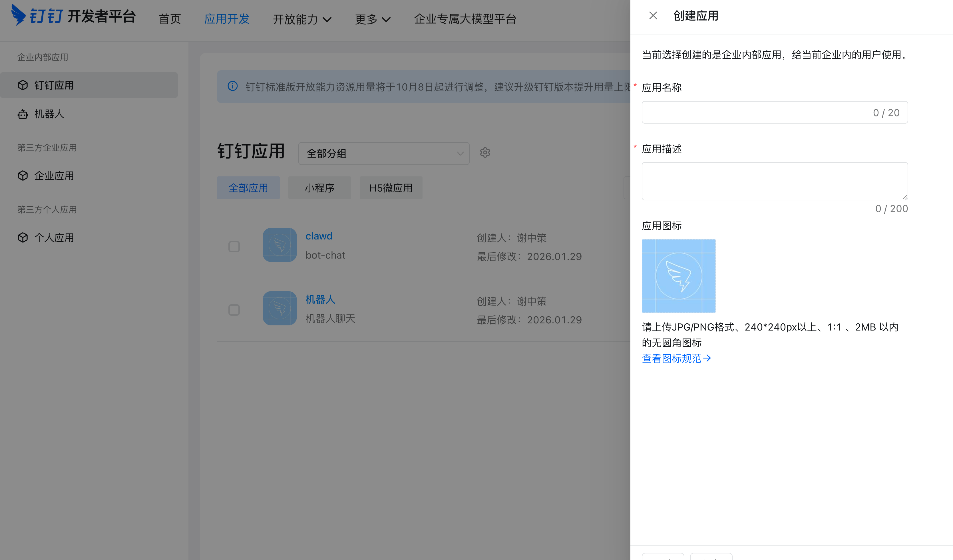This screenshot has height=560, width=953.
Task: Open the 查看图标规范 link
Action: click(677, 358)
